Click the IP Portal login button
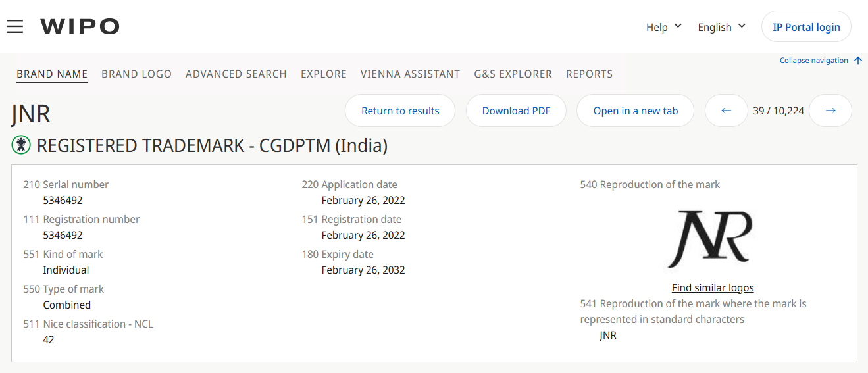The width and height of the screenshot is (868, 373). pyautogui.click(x=806, y=27)
